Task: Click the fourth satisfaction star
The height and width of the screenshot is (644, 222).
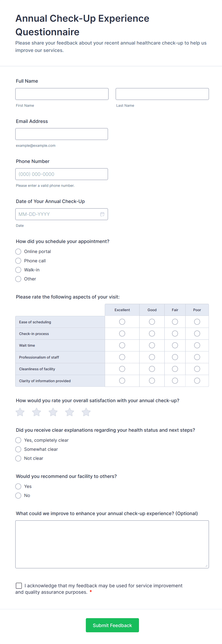Action: tap(70, 412)
